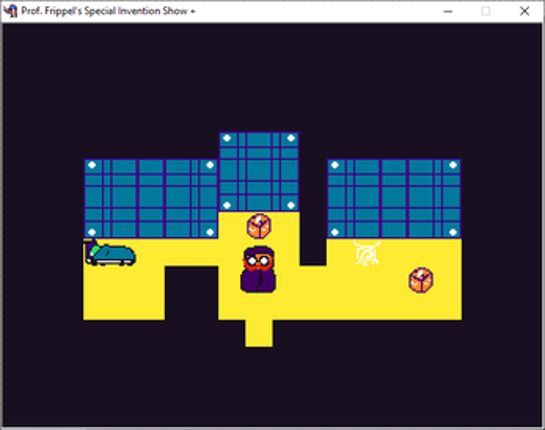Close the Invention Show window
Screen dimensions: 545x430
524,11
